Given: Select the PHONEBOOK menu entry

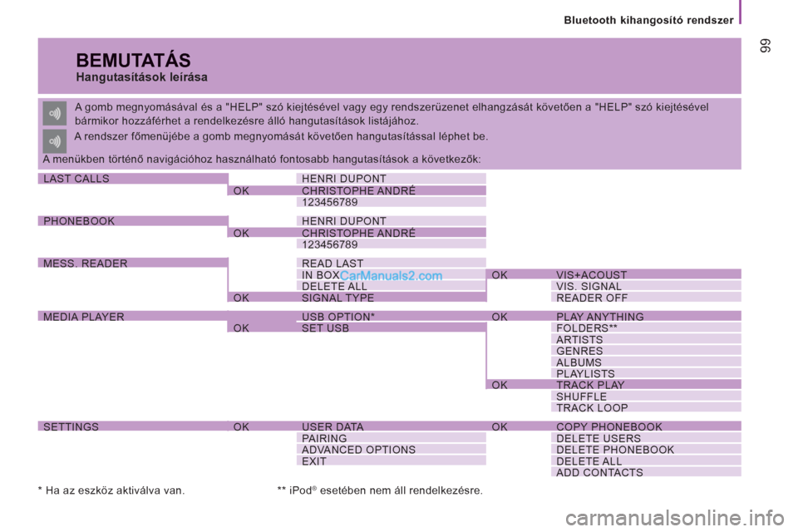Looking at the screenshot, I should tap(133, 221).
